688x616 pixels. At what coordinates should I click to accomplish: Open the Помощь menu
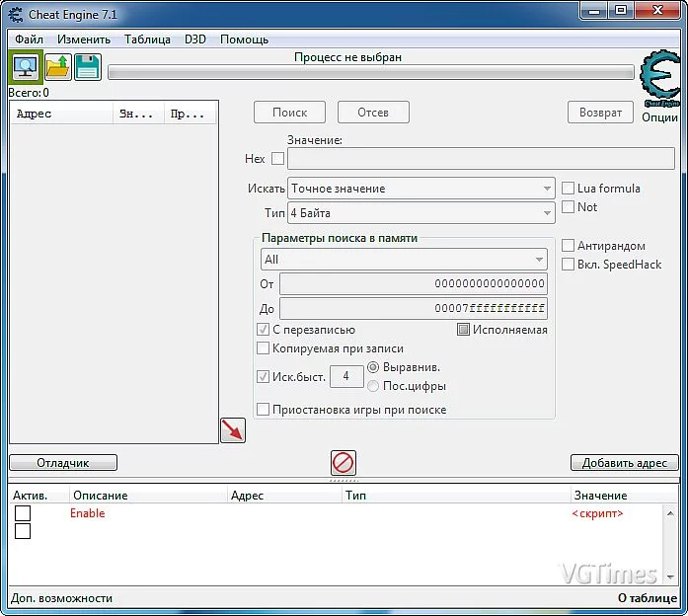[x=245, y=39]
